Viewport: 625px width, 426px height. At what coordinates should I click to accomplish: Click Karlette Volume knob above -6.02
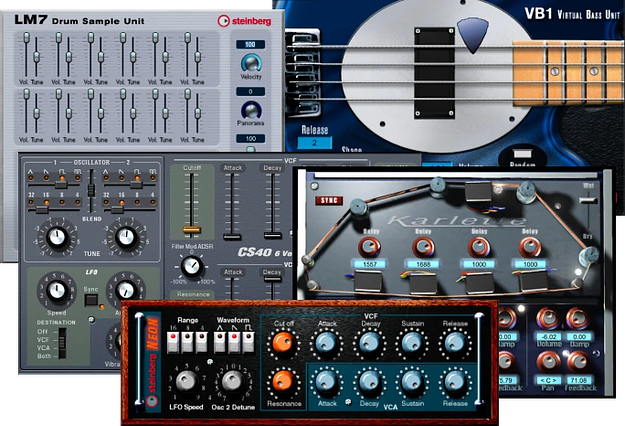(548, 319)
